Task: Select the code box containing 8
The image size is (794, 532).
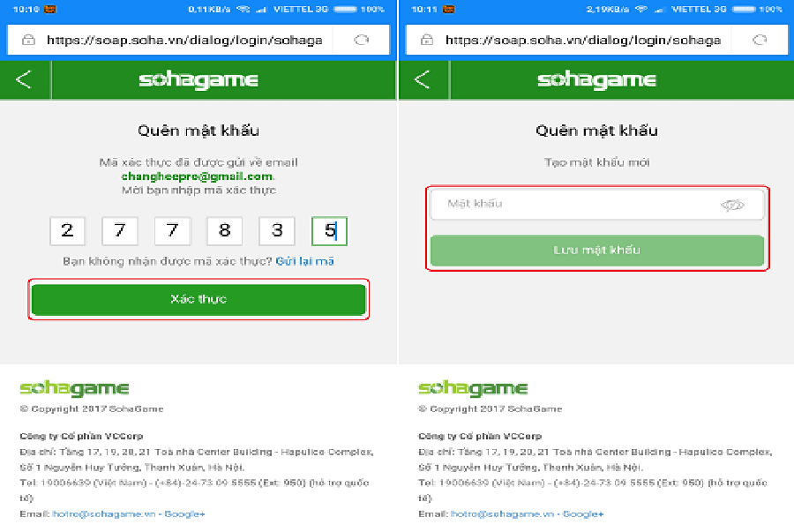Action: (224, 231)
